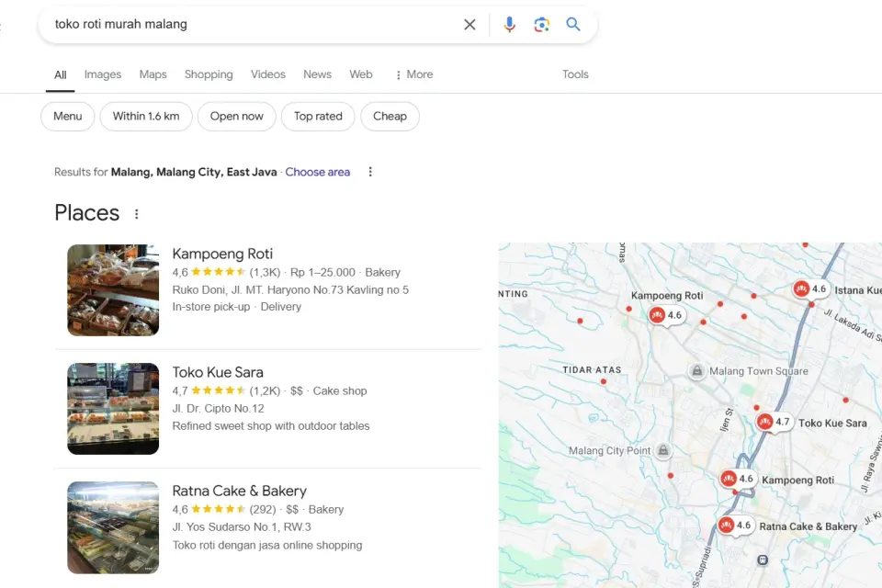The image size is (882, 588).
Task: Open the Web tab
Action: pyautogui.click(x=360, y=74)
